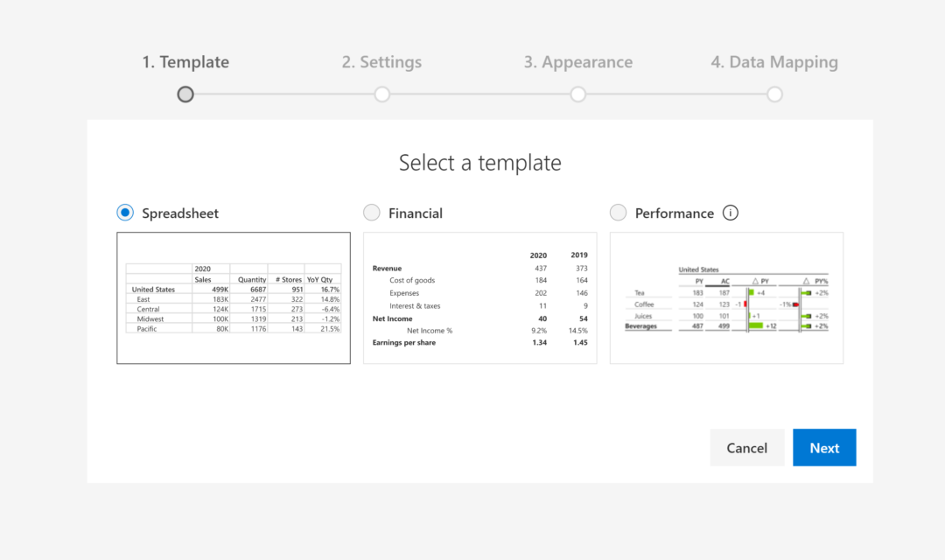
Task: Open the info tooltip next to Performance
Action: coord(731,212)
